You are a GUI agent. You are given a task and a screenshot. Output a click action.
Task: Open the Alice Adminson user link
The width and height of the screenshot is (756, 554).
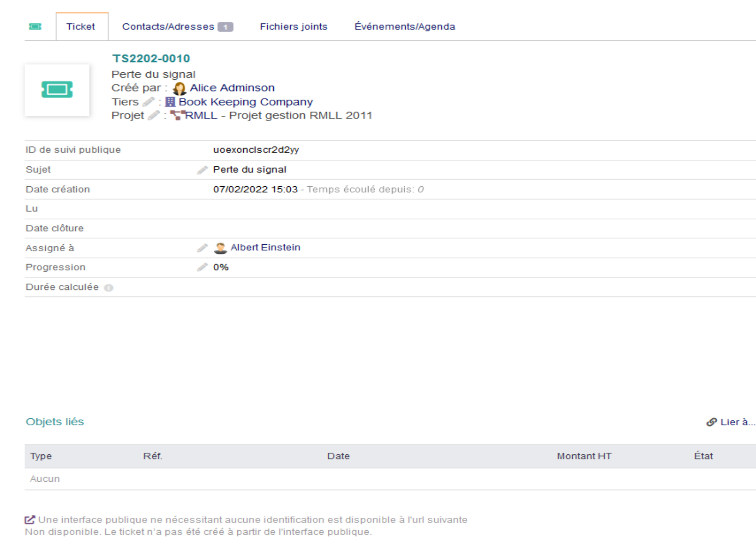(232, 88)
